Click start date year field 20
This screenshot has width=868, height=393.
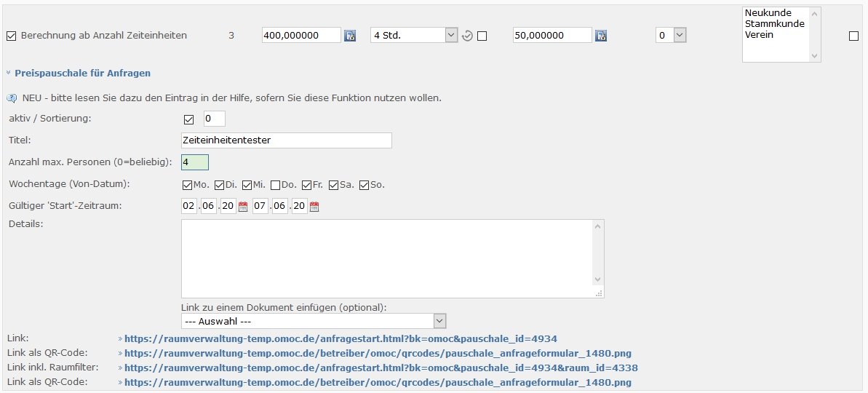[228, 207]
